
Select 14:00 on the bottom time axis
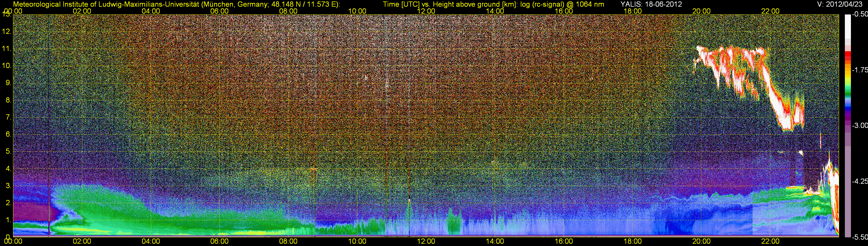[x=495, y=241]
